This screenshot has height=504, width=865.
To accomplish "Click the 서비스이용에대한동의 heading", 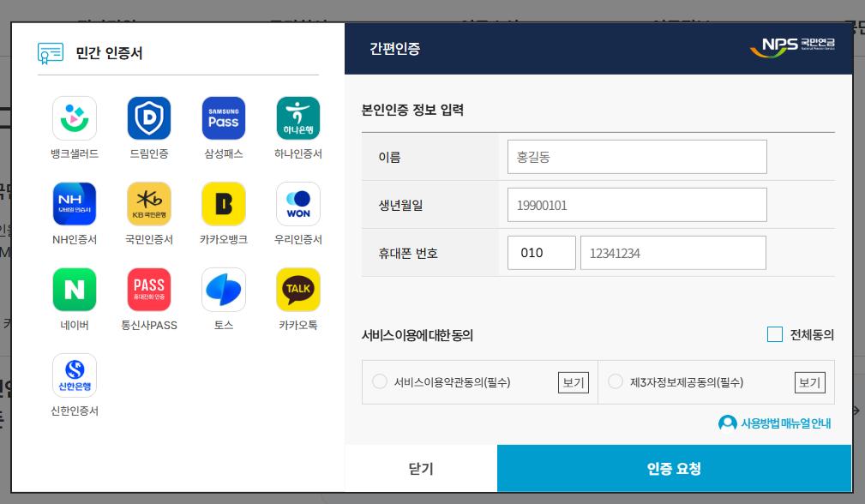I will point(417,335).
